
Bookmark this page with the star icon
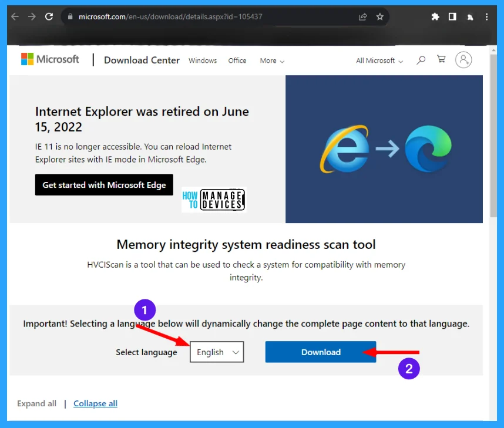[x=380, y=16]
